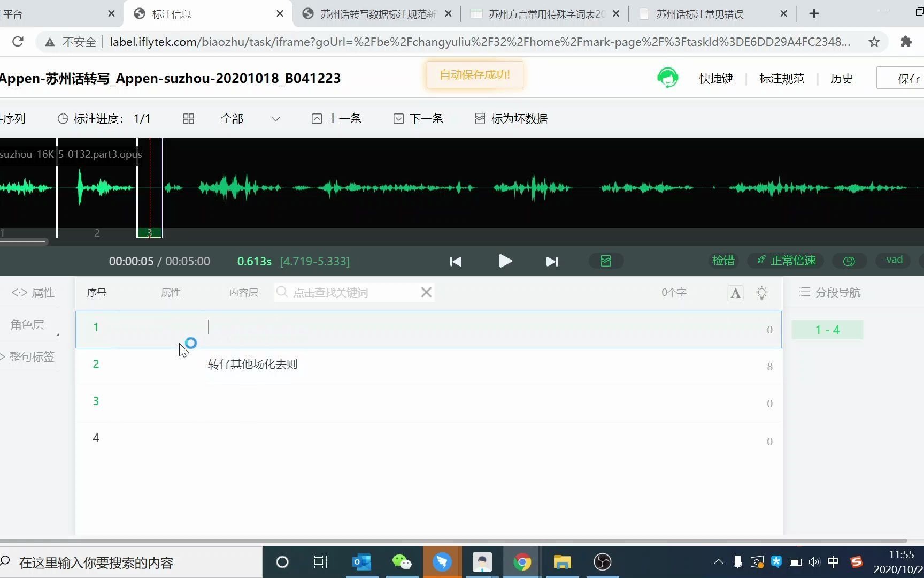924x578 pixels.
Task: Change the 正常倍速 playback speed
Action: 786,261
